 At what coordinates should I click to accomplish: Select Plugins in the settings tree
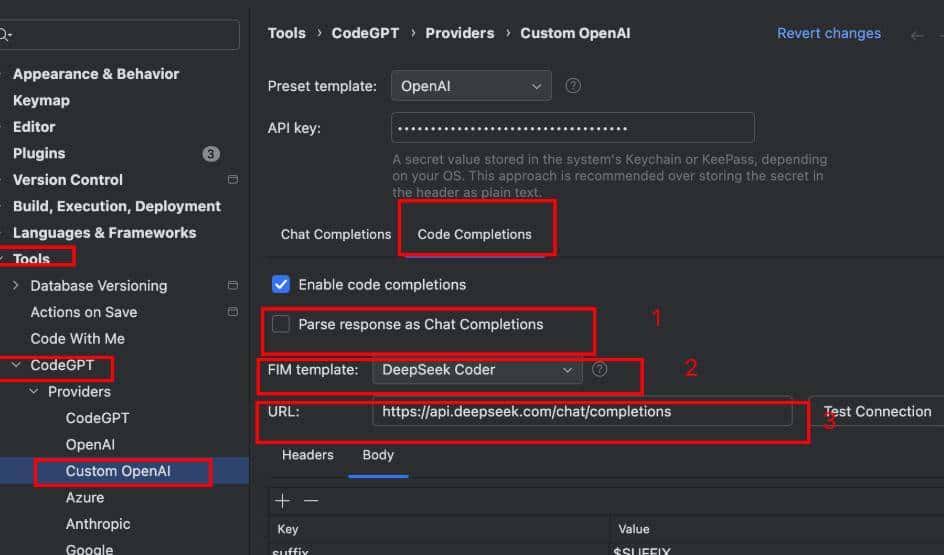coord(39,153)
